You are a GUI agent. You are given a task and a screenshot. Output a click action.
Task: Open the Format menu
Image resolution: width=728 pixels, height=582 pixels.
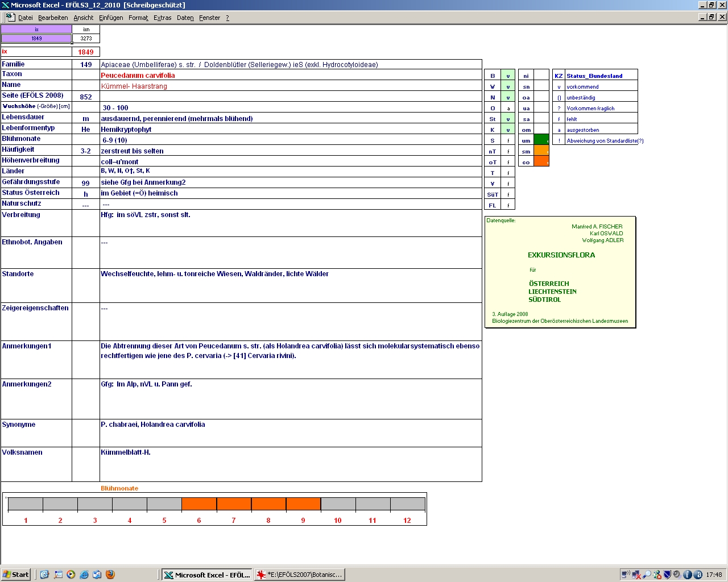pyautogui.click(x=138, y=18)
